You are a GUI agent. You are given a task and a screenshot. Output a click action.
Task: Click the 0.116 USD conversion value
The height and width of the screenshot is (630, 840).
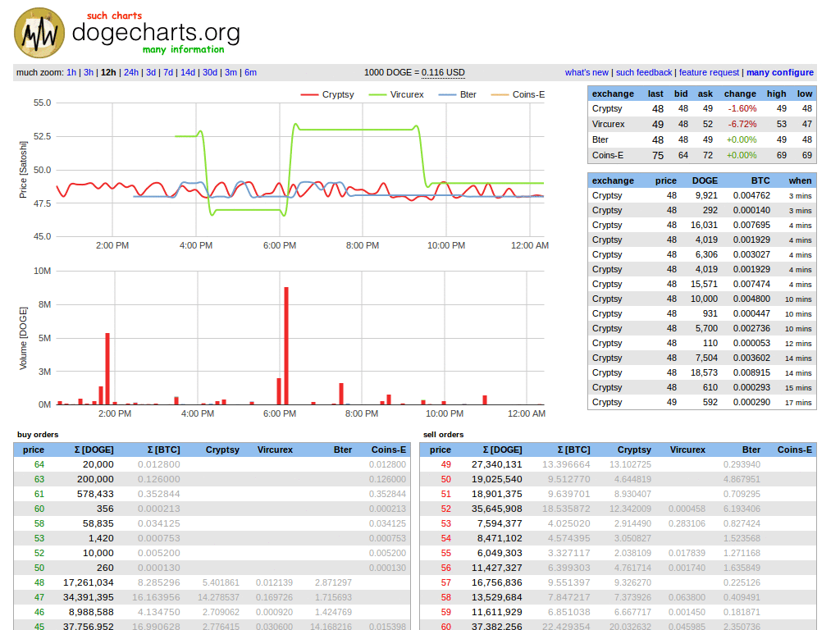click(443, 72)
